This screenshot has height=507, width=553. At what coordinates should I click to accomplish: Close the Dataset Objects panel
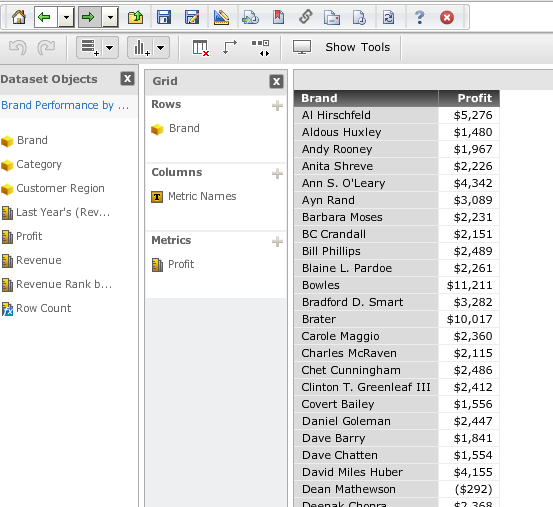pos(127,79)
